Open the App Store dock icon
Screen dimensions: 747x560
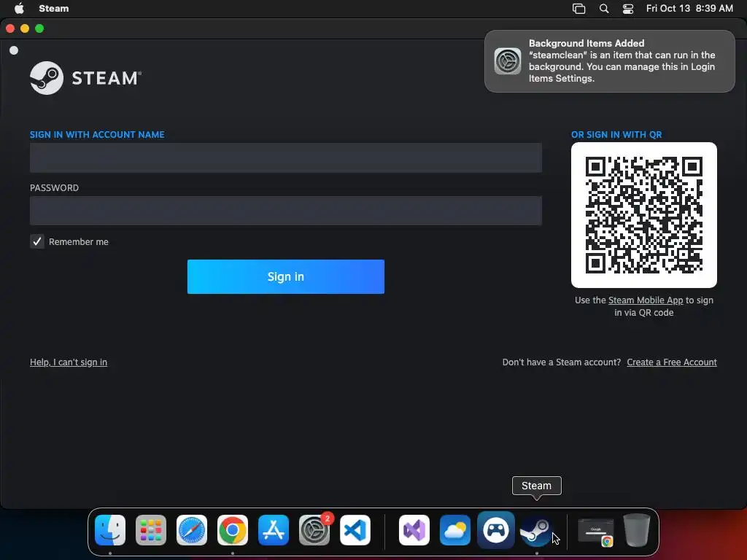coord(274,530)
